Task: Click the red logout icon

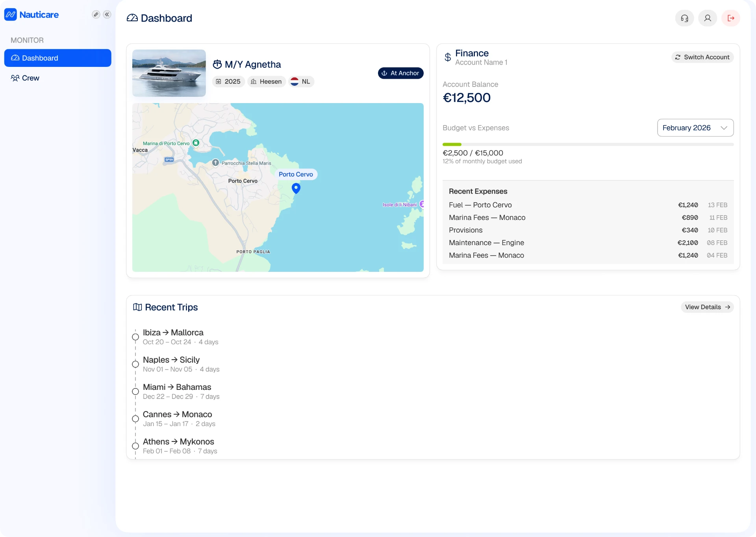Action: pos(731,18)
